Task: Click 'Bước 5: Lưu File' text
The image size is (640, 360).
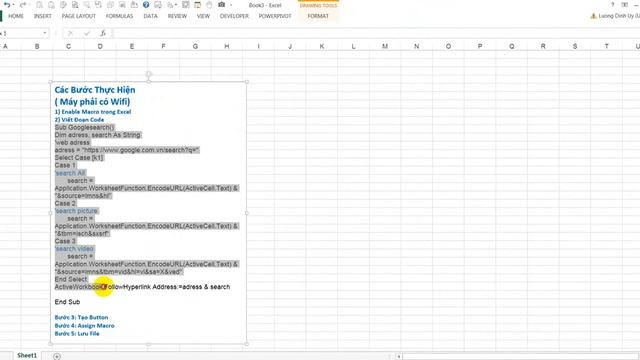Action: pyautogui.click(x=77, y=333)
